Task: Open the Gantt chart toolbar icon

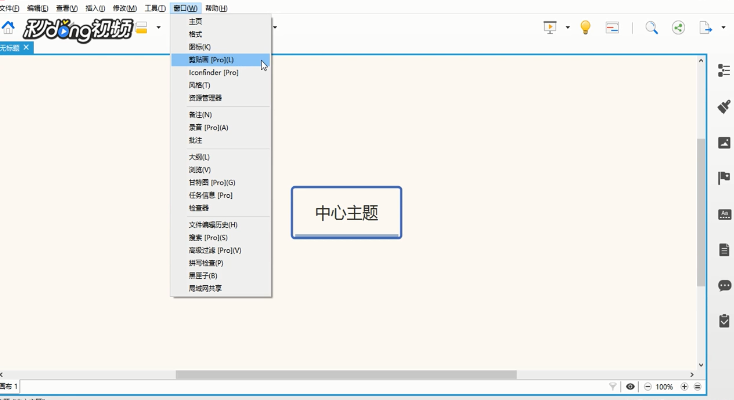Action: 612,28
